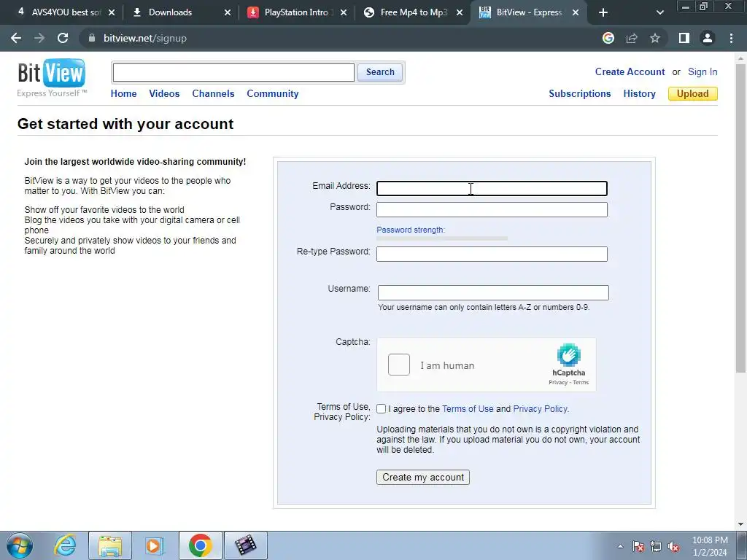
Task: Focus the Password field
Action: (x=492, y=209)
